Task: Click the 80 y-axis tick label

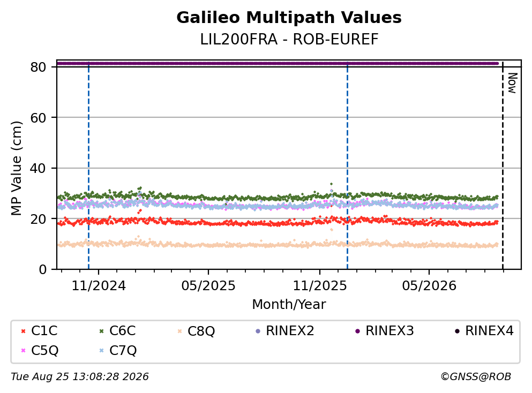Action: coord(38,67)
